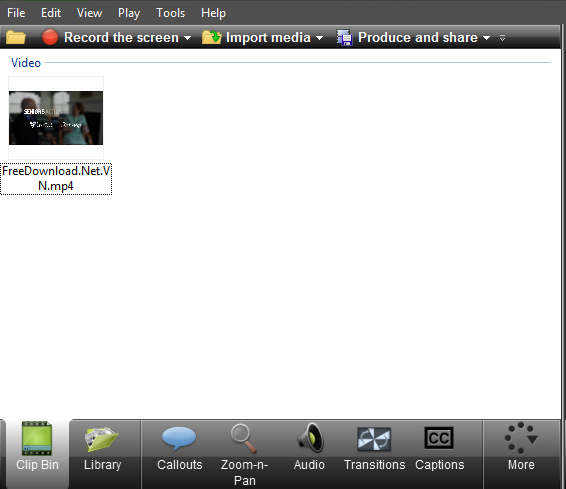Open the Transitions tab

(x=374, y=449)
